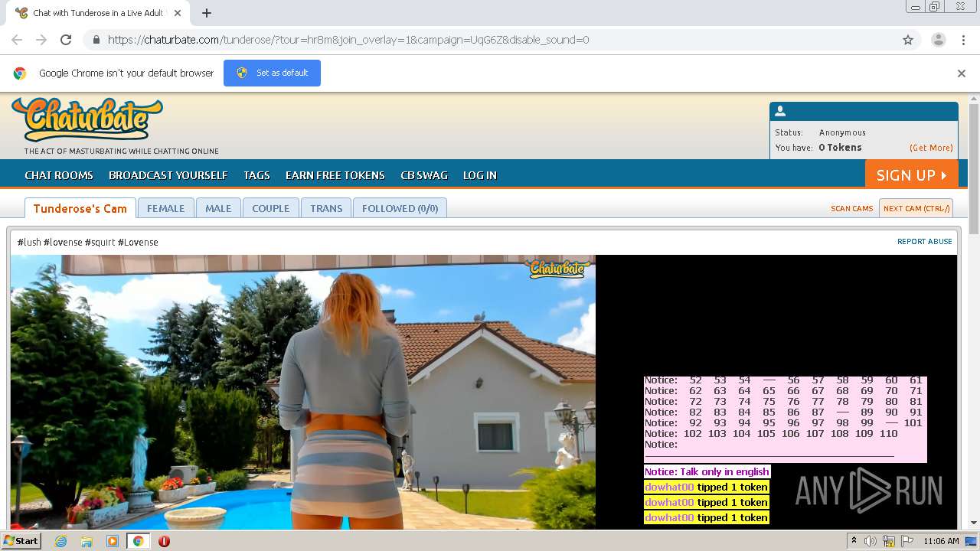The image size is (980, 551).
Task: Select the COUPLE tab
Action: [x=271, y=208]
